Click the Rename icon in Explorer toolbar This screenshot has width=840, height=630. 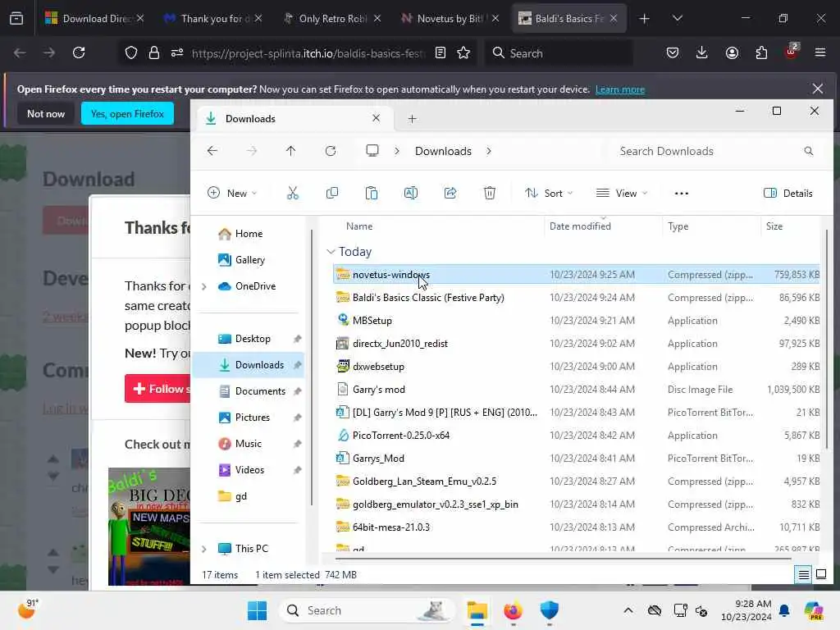point(411,194)
